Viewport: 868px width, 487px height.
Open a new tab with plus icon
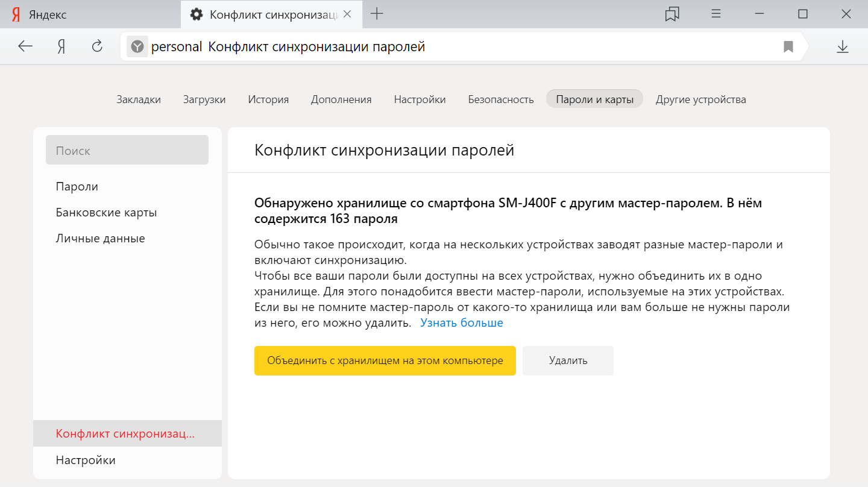[x=377, y=14]
